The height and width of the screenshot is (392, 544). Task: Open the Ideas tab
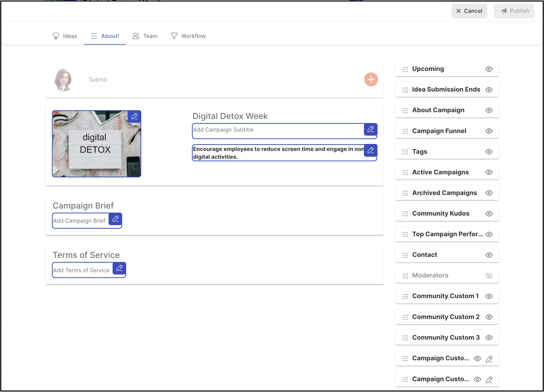point(65,36)
